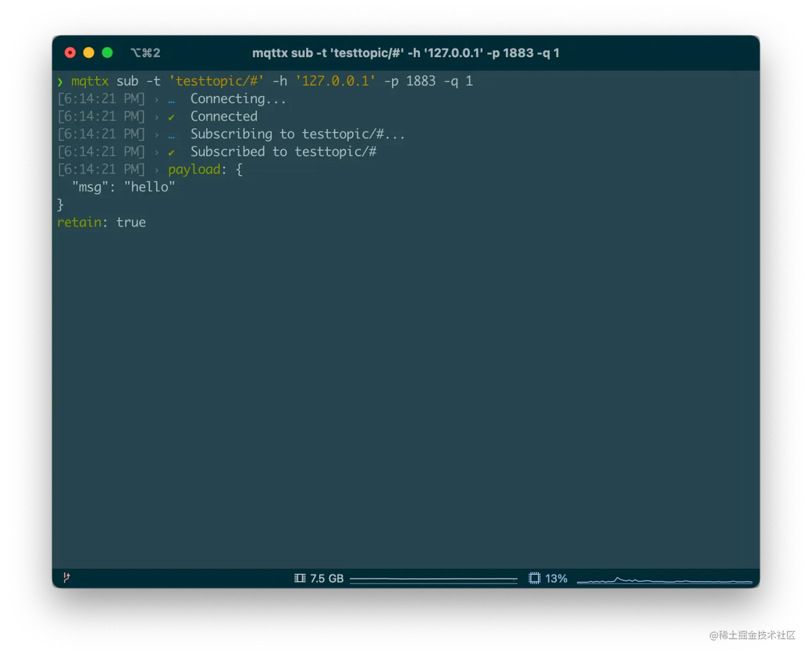Click the ⌥⌘2 tab shortcut label

point(145,53)
